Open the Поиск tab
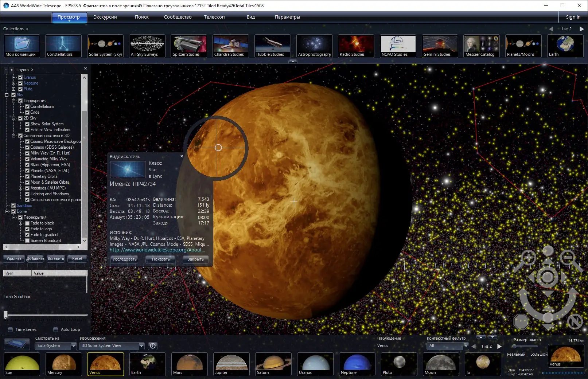Viewport: 588px width, 379px height. [142, 17]
